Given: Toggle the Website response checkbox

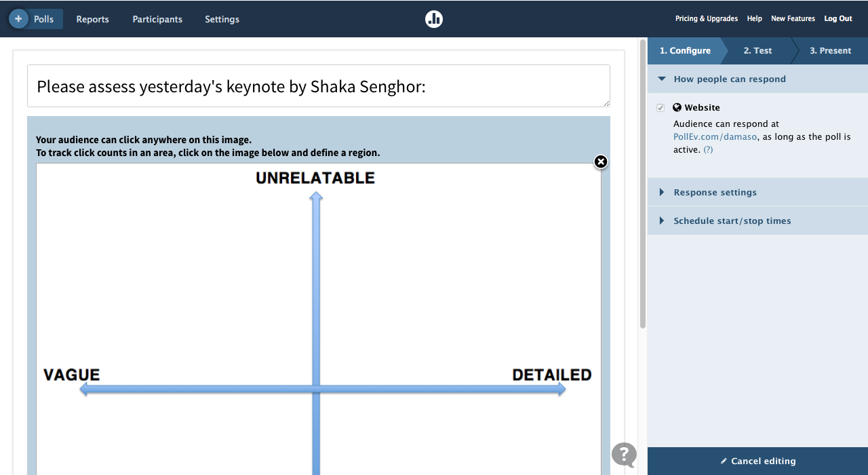Looking at the screenshot, I should (660, 108).
